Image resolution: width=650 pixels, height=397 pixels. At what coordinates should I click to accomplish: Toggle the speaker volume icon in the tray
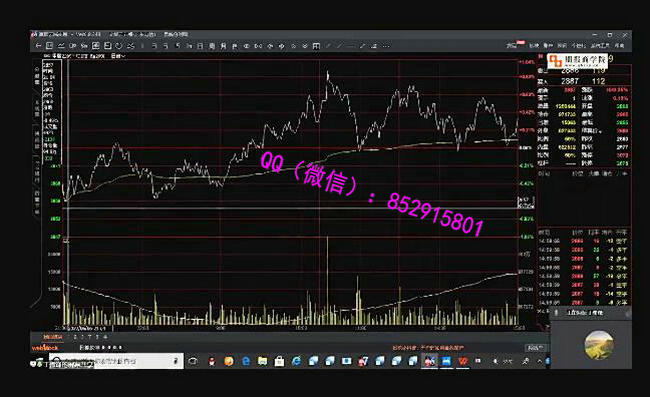tap(495, 361)
